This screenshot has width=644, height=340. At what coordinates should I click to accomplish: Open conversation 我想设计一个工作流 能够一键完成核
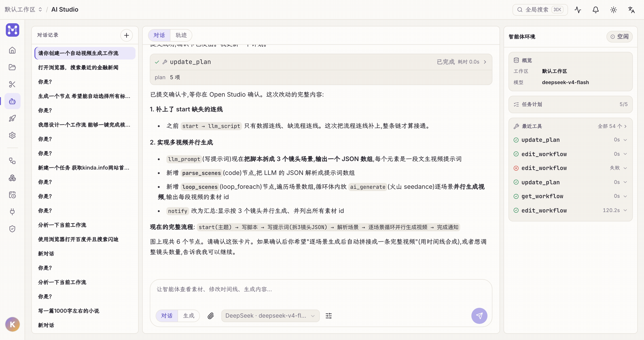85,125
